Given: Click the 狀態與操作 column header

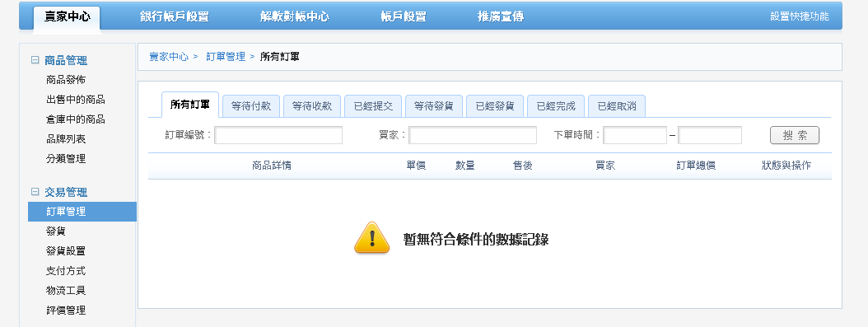Looking at the screenshot, I should 786,166.
